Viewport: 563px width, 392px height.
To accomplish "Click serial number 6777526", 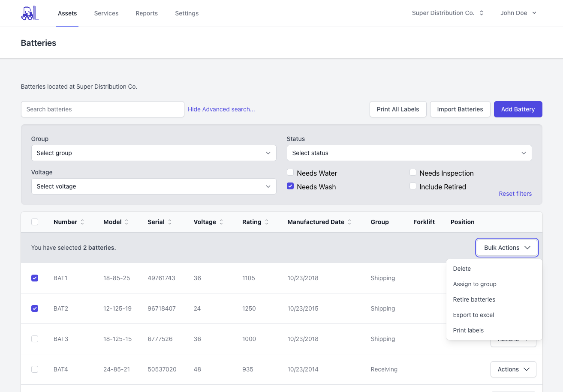I will [x=160, y=339].
